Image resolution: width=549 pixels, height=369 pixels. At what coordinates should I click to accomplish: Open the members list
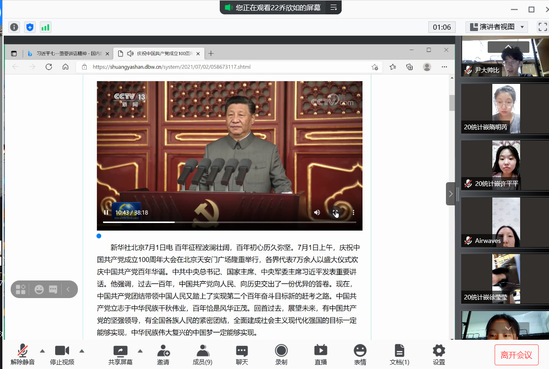click(x=203, y=355)
